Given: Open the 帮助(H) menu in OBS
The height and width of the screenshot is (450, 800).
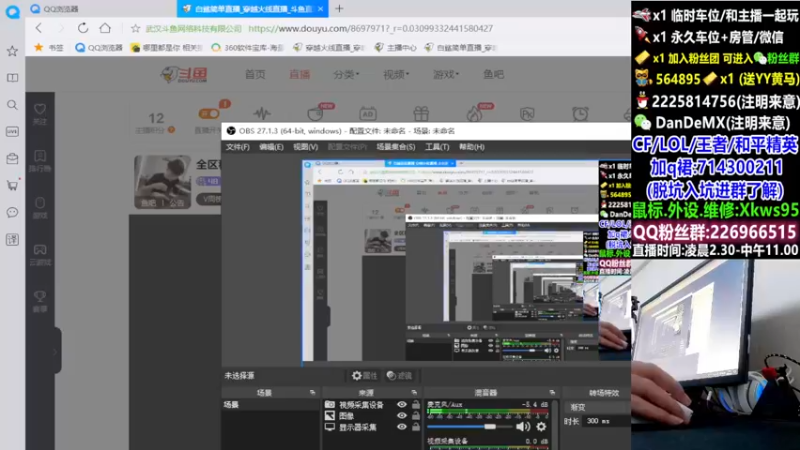Looking at the screenshot, I should pos(471,147).
